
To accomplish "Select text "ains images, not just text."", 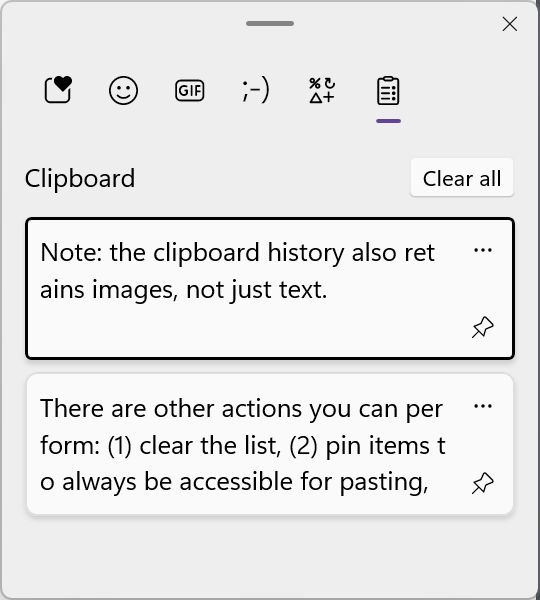I will 184,290.
